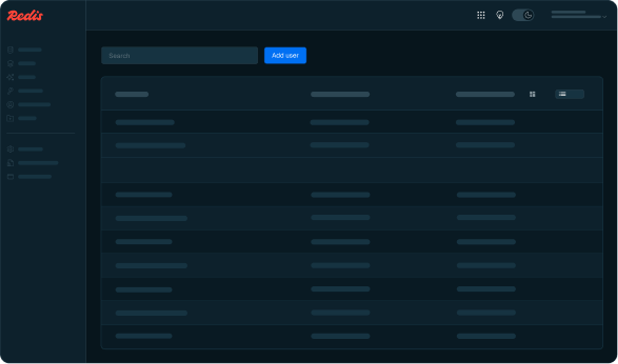The height and width of the screenshot is (364, 618).
Task: Click the document report sidebar icon
Action: [x=10, y=163]
